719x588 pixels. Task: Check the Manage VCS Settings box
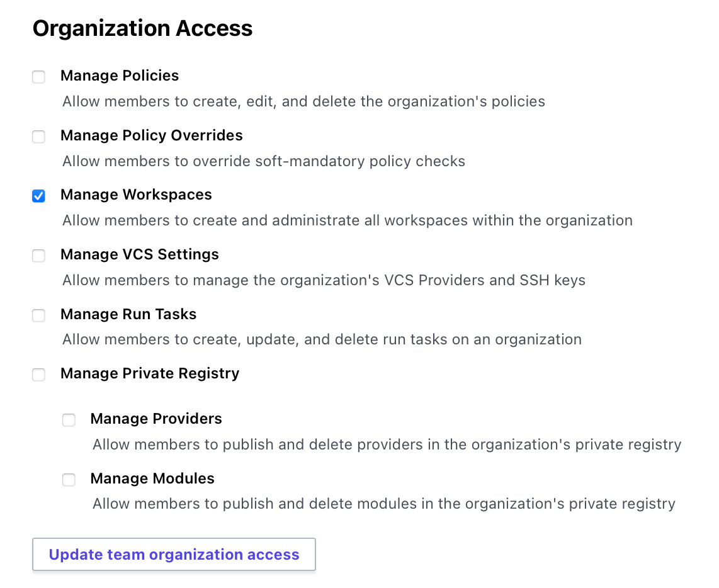(39, 256)
